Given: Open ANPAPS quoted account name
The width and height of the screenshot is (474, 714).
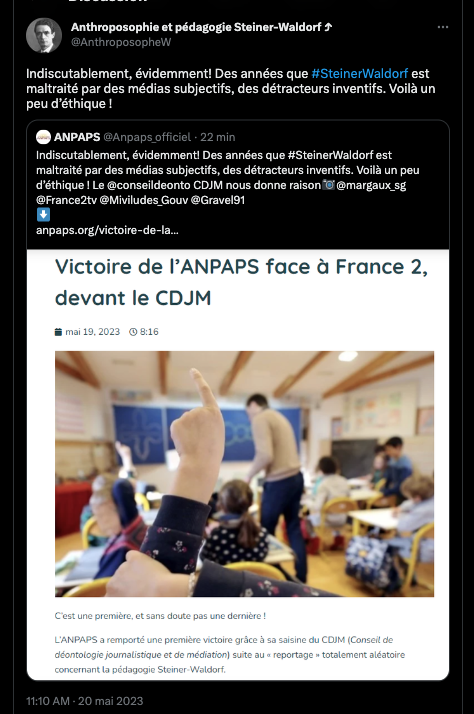Looking at the screenshot, I should click(77, 137).
